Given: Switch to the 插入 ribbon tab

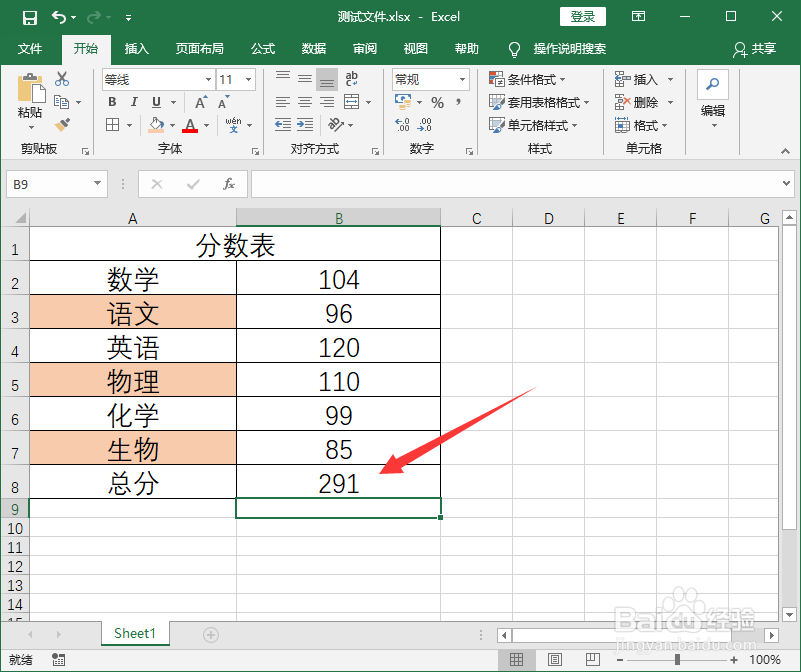Looking at the screenshot, I should pyautogui.click(x=136, y=48).
